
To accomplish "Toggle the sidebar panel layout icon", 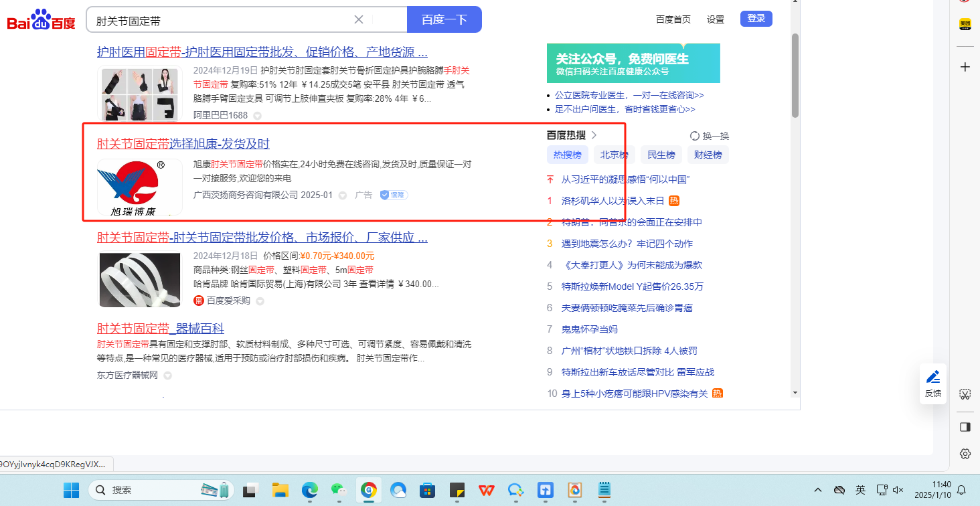I will pyautogui.click(x=965, y=427).
